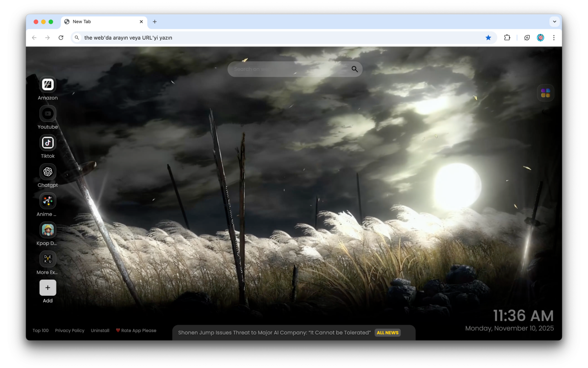This screenshot has width=588, height=368.
Task: Click the extension icon beside the profile avatar
Action: (x=527, y=38)
